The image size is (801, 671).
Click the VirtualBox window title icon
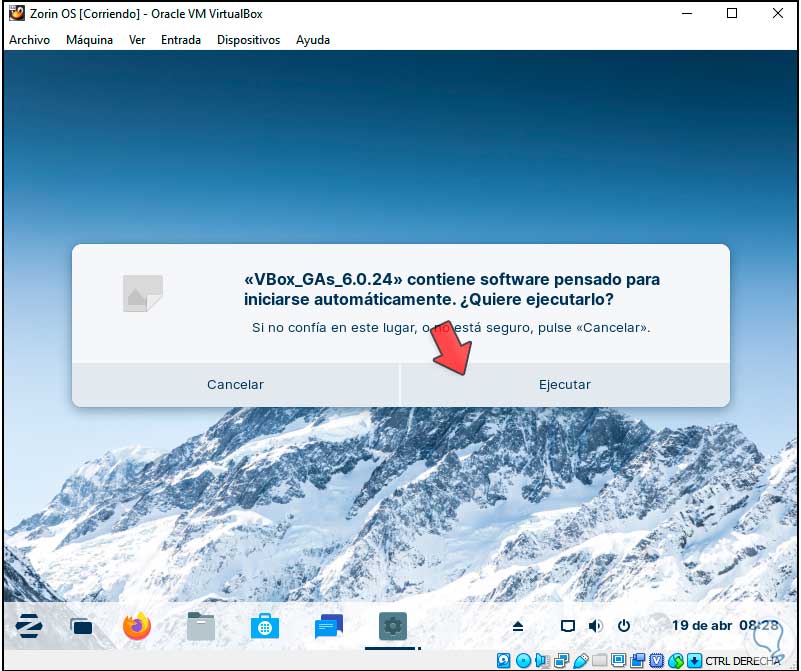pos(17,13)
